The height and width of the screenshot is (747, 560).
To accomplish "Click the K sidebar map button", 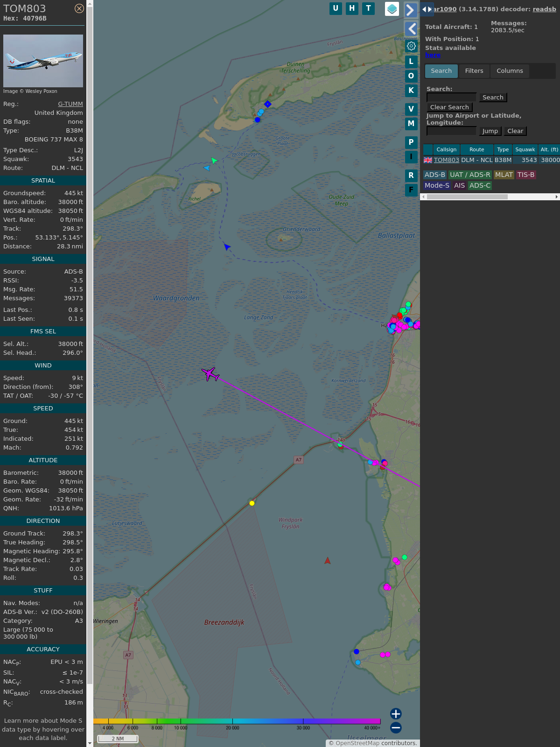I will coord(411,91).
